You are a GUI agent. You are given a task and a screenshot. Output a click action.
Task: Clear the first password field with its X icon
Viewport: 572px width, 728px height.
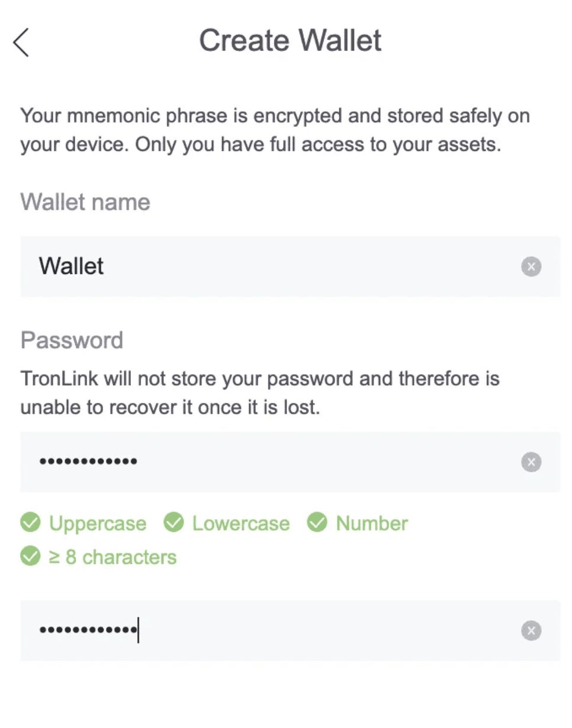tap(531, 462)
